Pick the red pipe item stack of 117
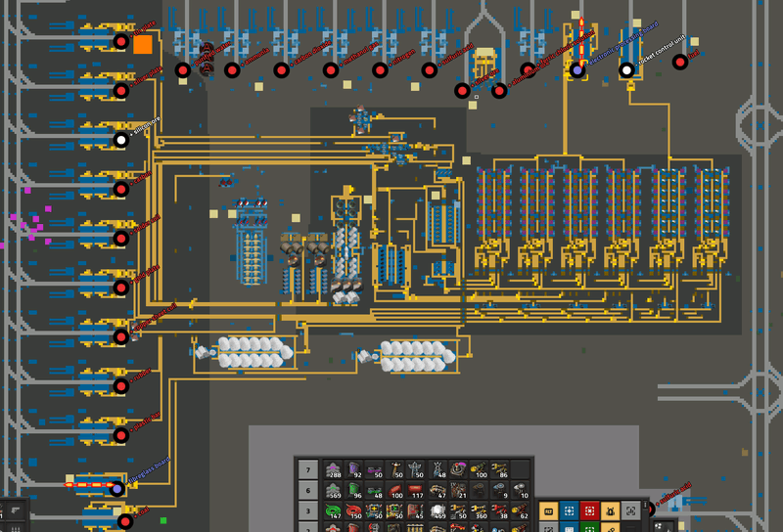This screenshot has width=783, height=532. 416,491
